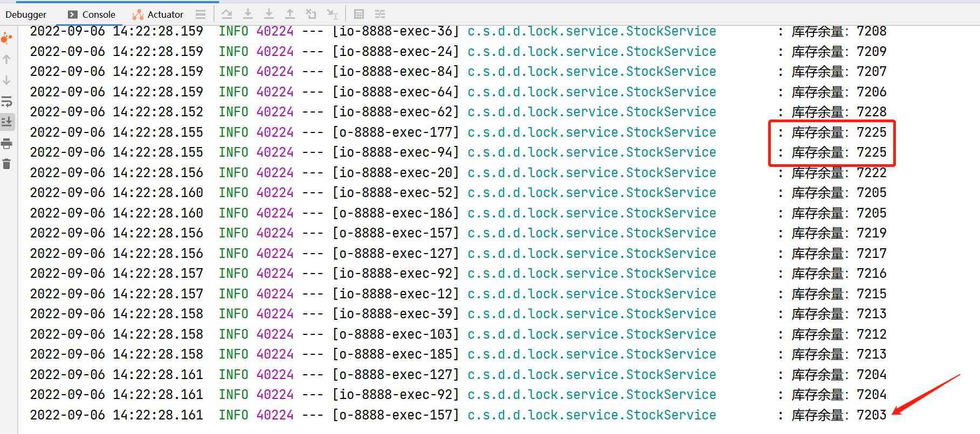Screen dimensions: 980x434
Task: Toggle Scroll to the End button
Action: (6, 122)
